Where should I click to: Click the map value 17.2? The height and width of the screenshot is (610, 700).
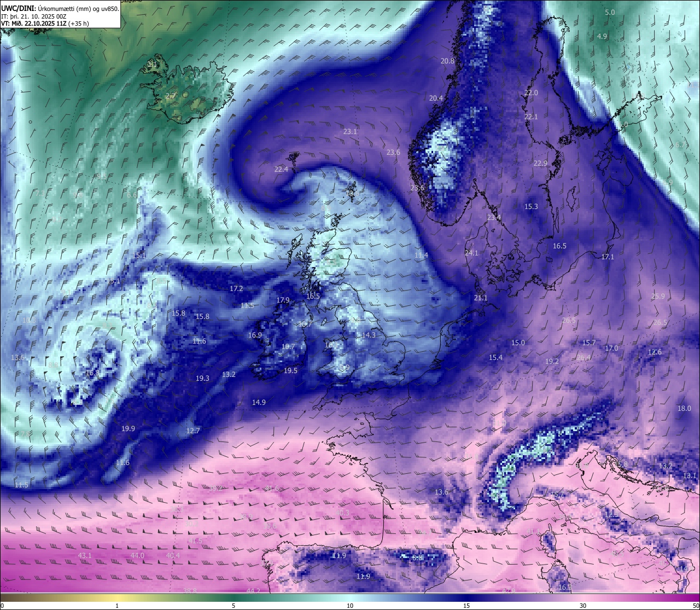click(236, 288)
